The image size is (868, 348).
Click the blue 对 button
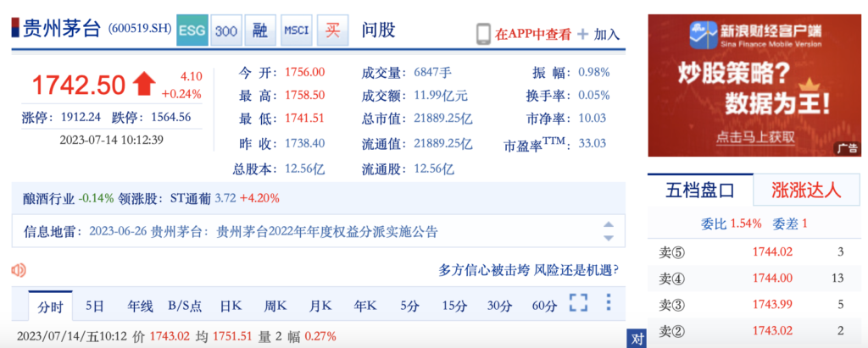pos(637,339)
